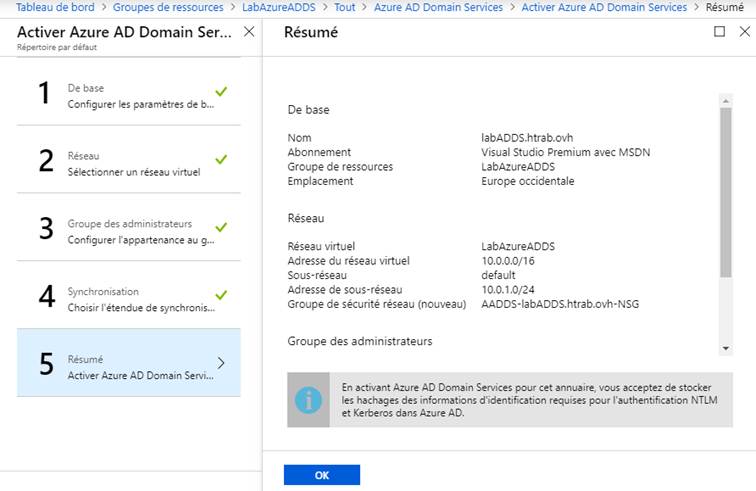Navigate to the Tout breadcrumb
Viewport: 756px width, 491px height.
coord(344,7)
